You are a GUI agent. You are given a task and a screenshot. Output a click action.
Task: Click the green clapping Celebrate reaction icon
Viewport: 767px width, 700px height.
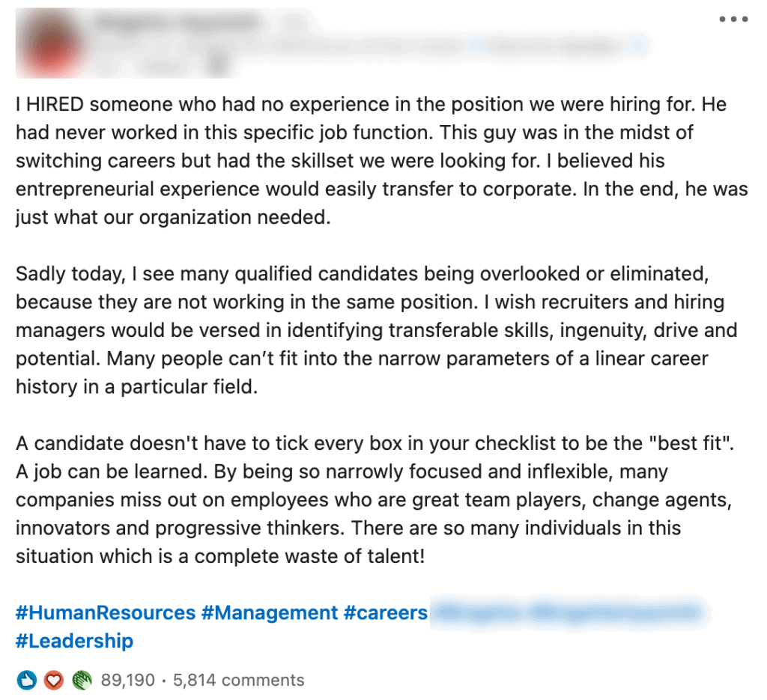pos(80,681)
